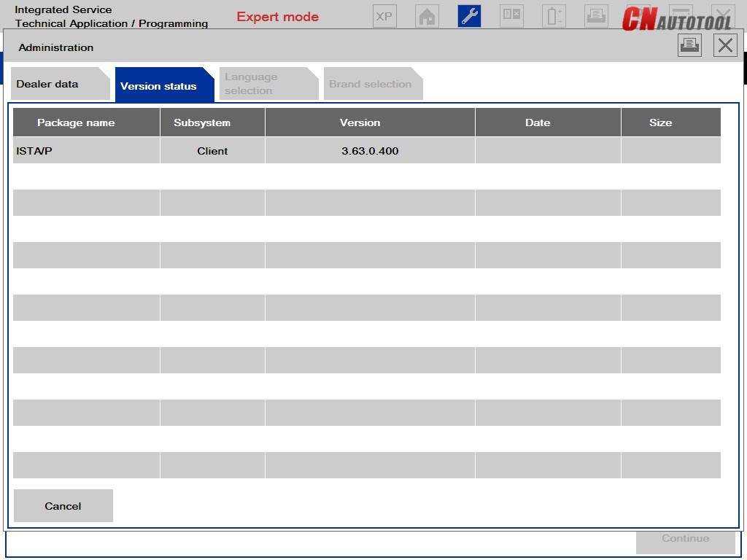The width and height of the screenshot is (747, 560).
Task: Select the Version status tab
Action: (x=165, y=85)
